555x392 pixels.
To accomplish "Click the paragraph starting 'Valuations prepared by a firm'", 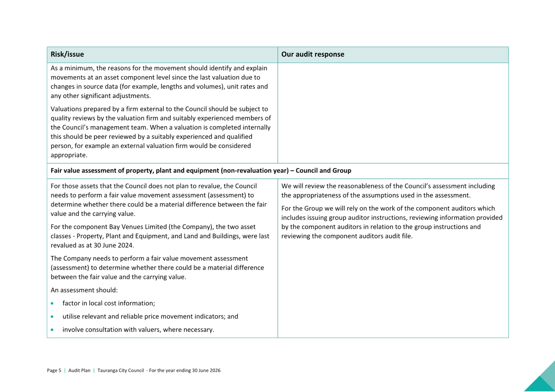I will point(160,132).
